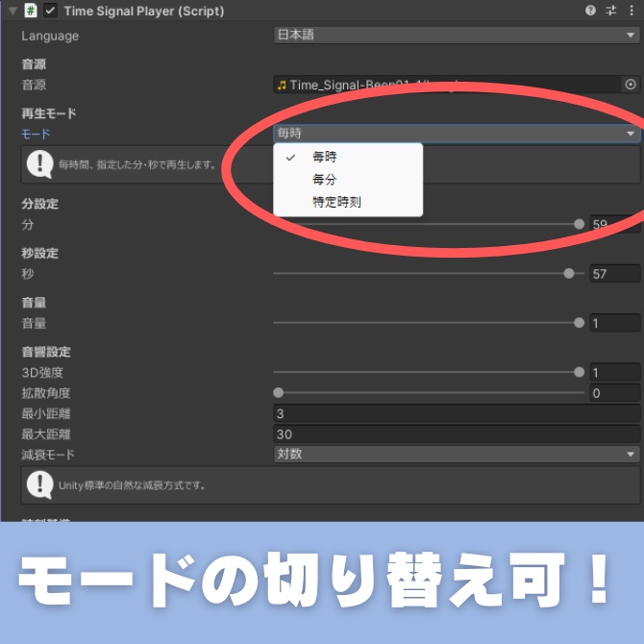644x644 pixels.
Task: Select 毎時 in the mode menu
Action: click(x=348, y=157)
